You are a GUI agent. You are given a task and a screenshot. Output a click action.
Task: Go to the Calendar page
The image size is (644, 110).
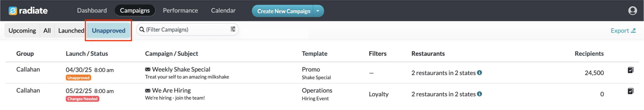tap(223, 11)
